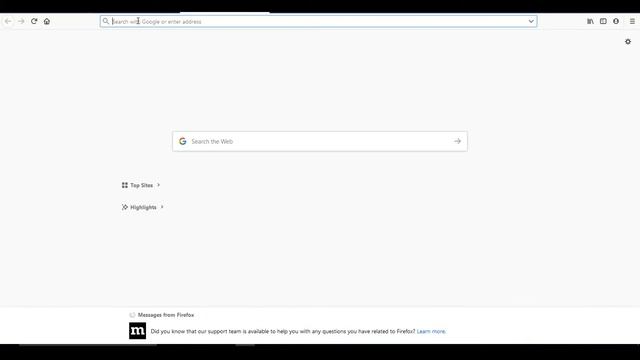The height and width of the screenshot is (360, 640).
Task: Open the Firefox account icon
Action: pos(616,21)
